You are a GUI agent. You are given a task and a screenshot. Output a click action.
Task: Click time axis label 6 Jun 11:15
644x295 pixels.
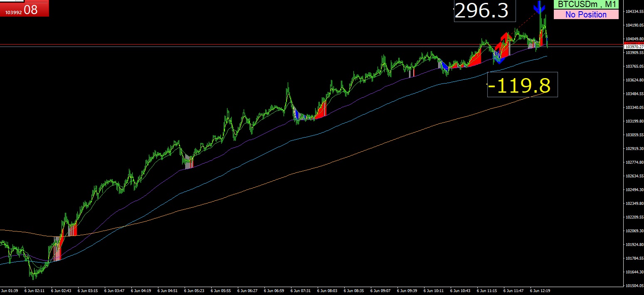(x=487, y=291)
